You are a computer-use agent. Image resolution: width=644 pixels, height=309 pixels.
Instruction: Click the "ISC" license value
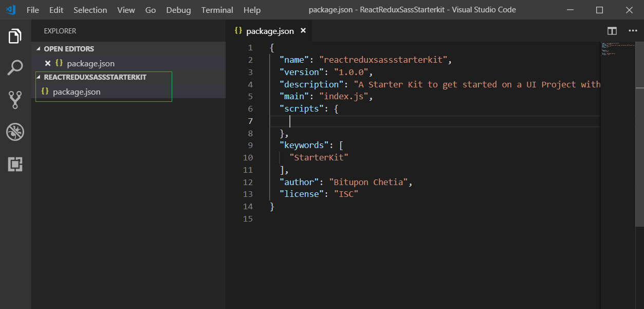(x=346, y=194)
